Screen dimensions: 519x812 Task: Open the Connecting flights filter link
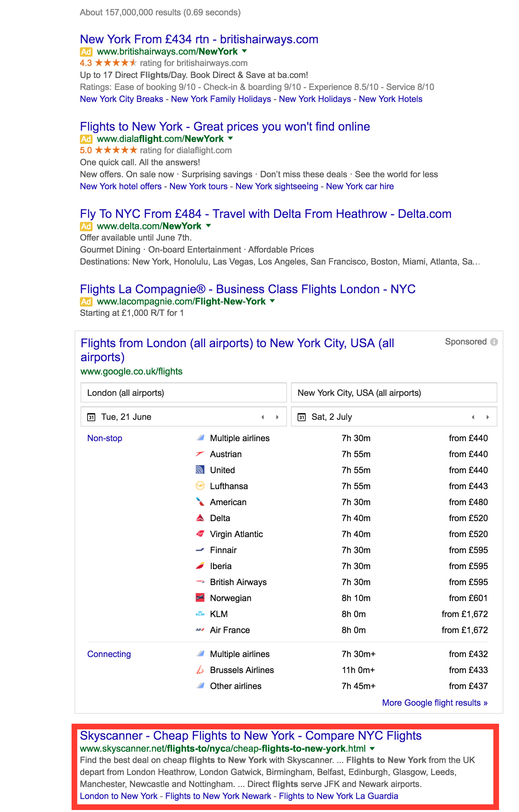[109, 654]
